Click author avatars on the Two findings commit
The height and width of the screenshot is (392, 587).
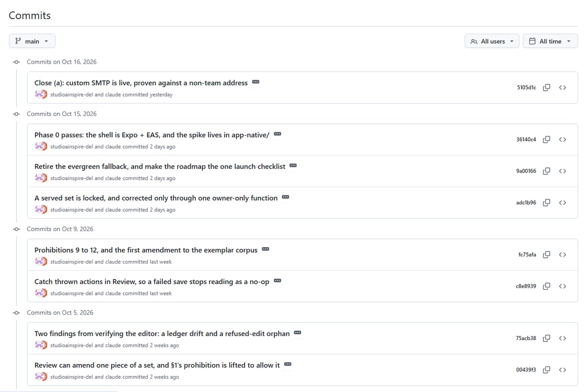41,345
